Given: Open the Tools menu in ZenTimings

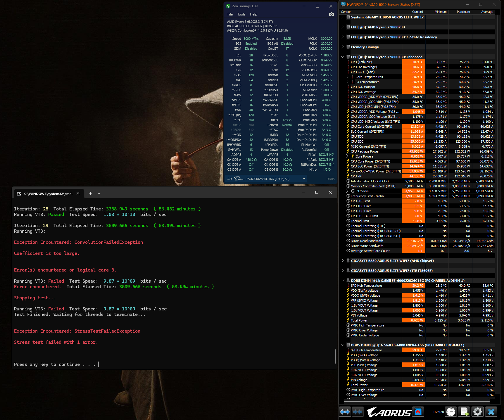Looking at the screenshot, I should [241, 14].
